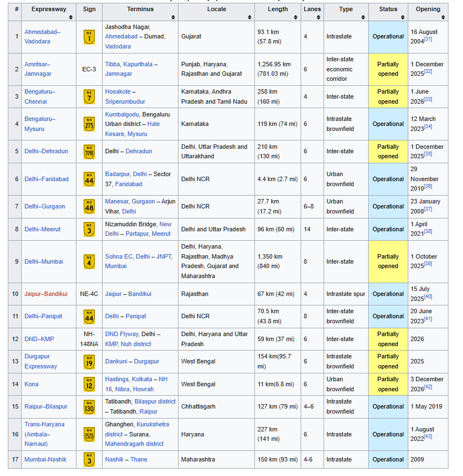The width and height of the screenshot is (463, 476).
Task: Sort table by Opening column
Action: [x=443, y=17]
